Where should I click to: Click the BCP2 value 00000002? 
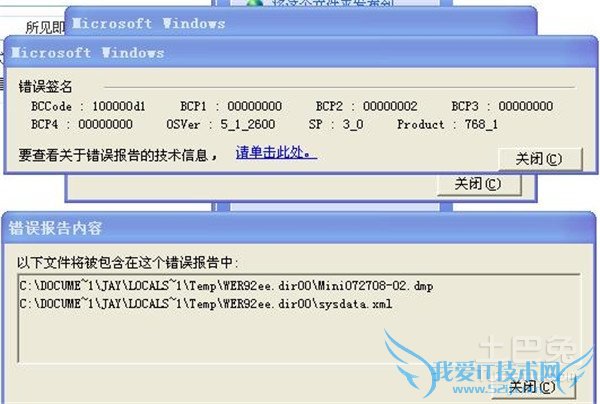(x=390, y=106)
